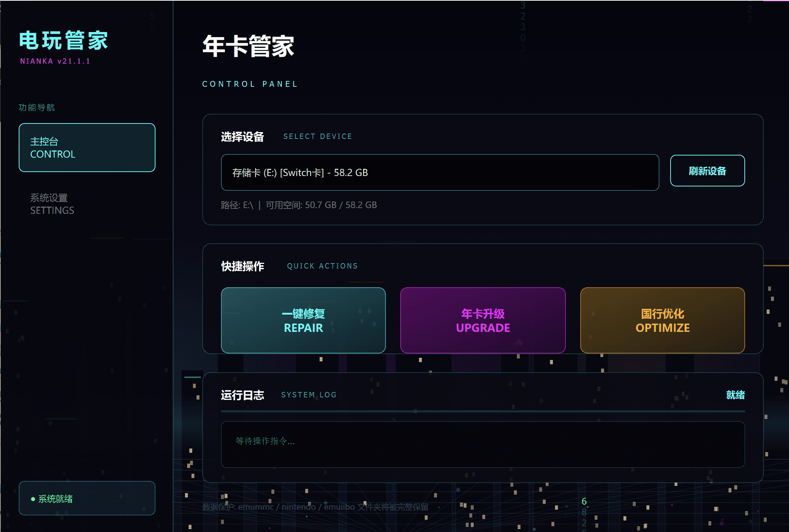Click the green system status dot
Screen dimensions: 789x532
[33, 499]
